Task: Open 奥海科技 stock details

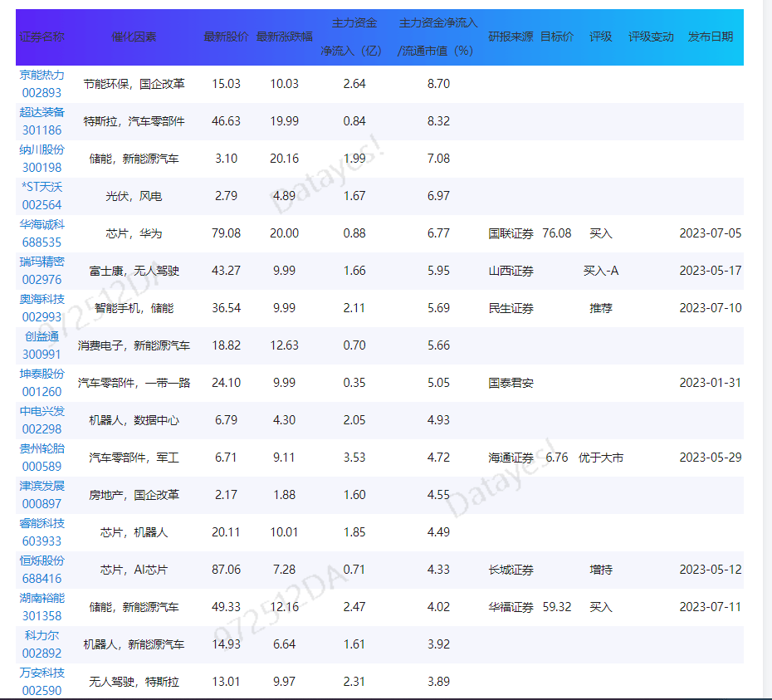Action: pyautogui.click(x=42, y=299)
